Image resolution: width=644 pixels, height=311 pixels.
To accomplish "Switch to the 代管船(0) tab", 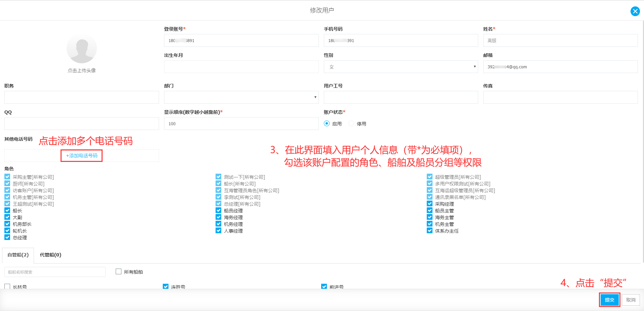I will click(50, 255).
